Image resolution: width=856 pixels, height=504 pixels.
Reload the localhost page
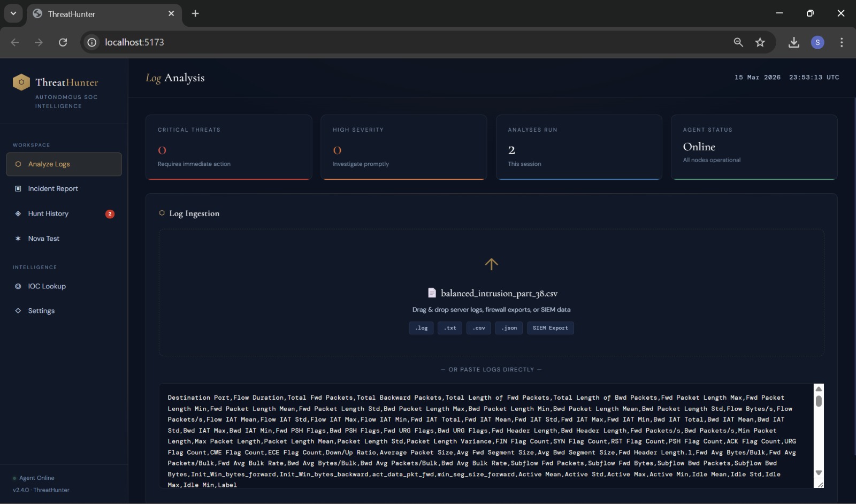pos(63,42)
